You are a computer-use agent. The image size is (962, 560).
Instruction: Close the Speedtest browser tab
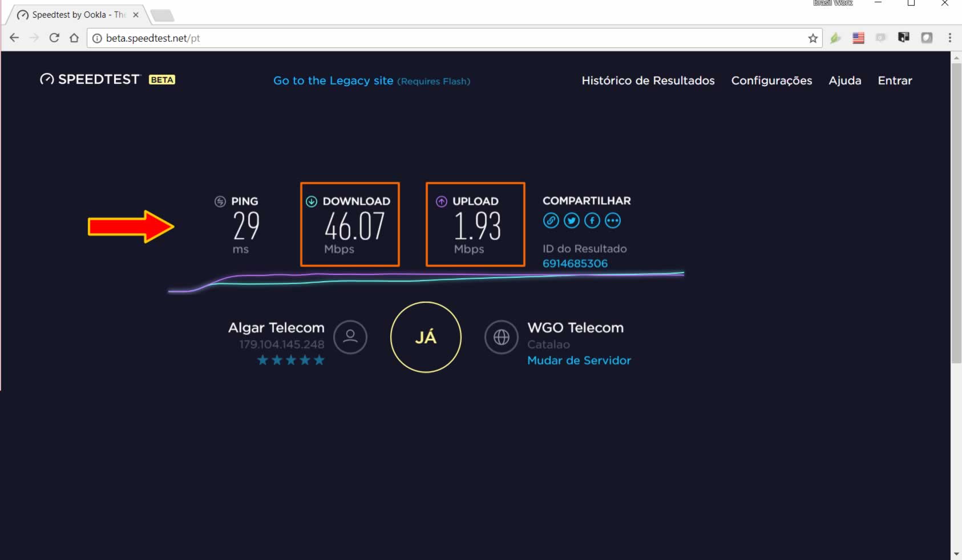point(136,15)
